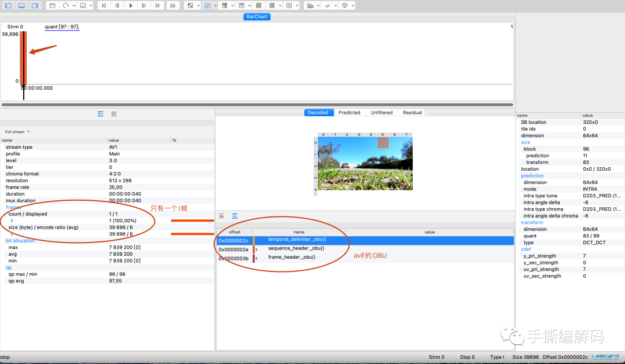Jump to the first frame
This screenshot has height=364, width=625.
(x=104, y=5)
